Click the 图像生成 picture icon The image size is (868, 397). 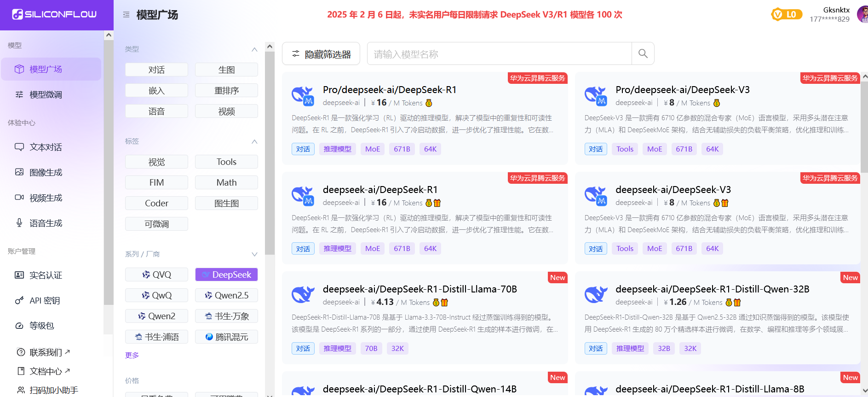click(x=19, y=172)
